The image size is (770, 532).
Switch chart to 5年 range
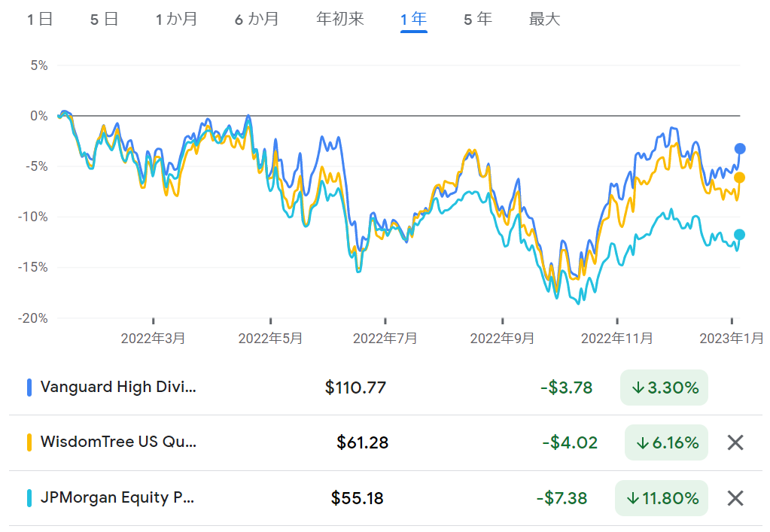pyautogui.click(x=477, y=19)
